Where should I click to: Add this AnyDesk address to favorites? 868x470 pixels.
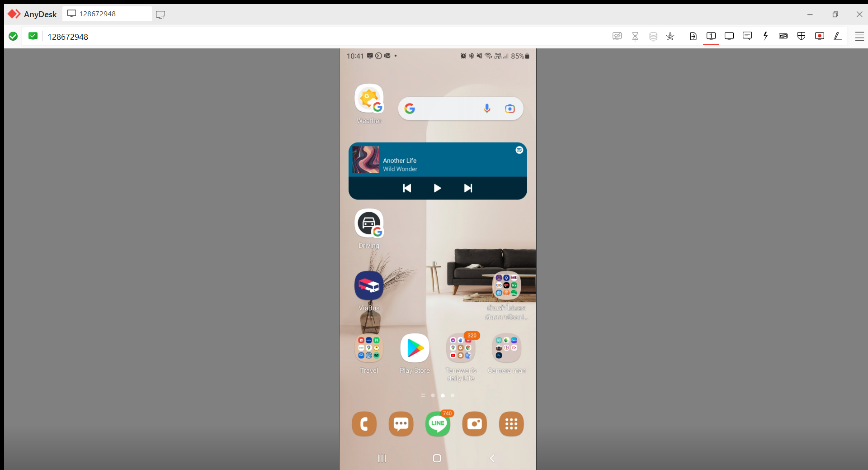[670, 36]
